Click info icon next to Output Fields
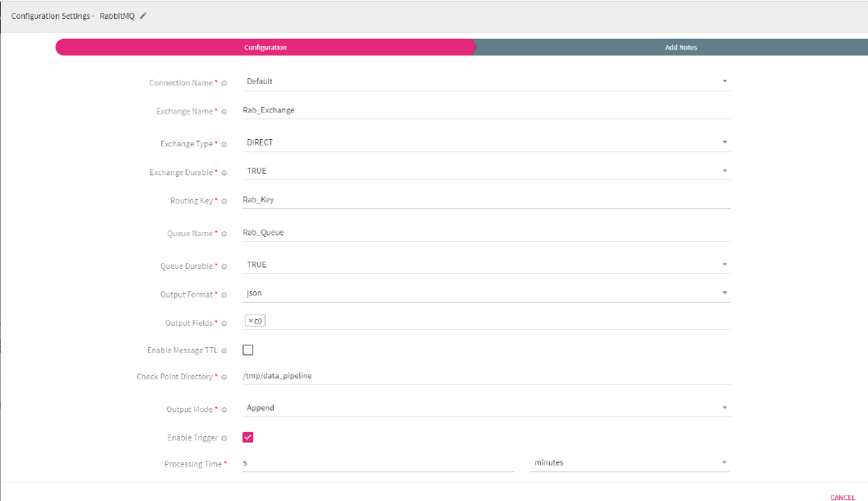Image resolution: width=868 pixels, height=501 pixels. click(224, 323)
